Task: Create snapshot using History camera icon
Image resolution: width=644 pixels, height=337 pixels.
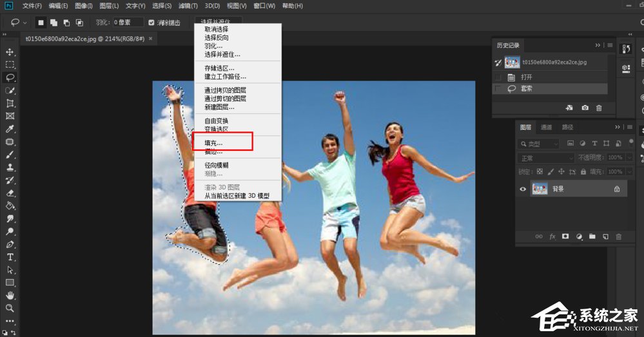Action: tap(585, 108)
